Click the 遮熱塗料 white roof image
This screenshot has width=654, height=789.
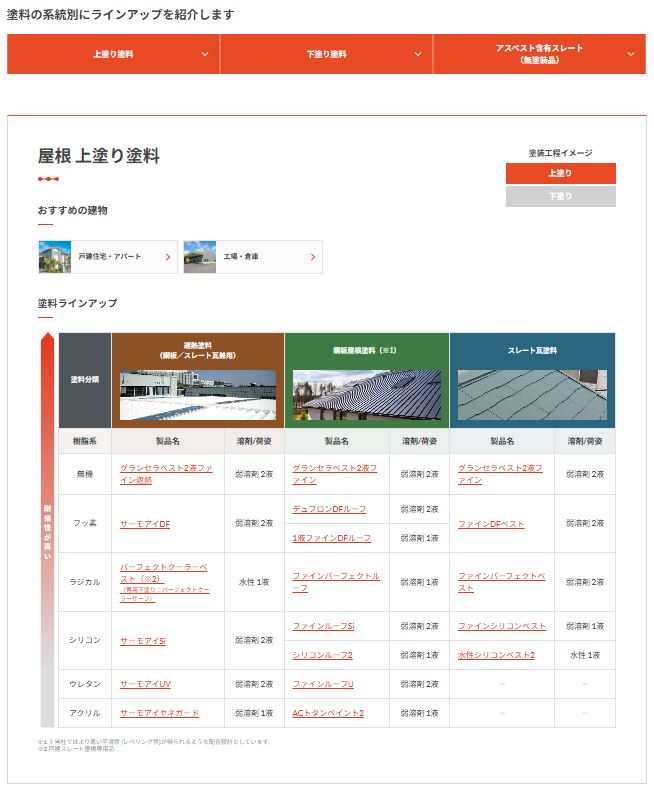(x=198, y=395)
